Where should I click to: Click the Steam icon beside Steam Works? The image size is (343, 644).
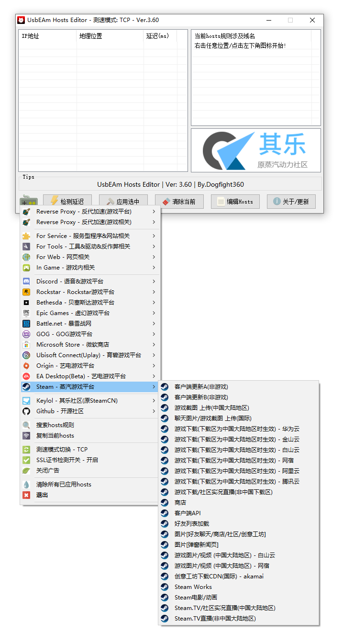click(x=165, y=587)
